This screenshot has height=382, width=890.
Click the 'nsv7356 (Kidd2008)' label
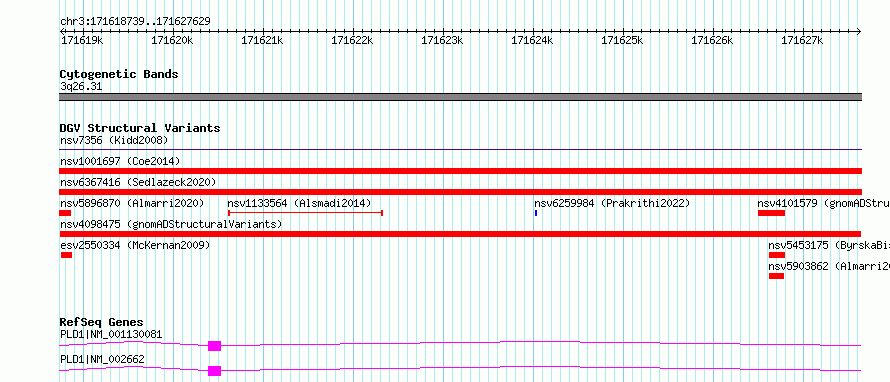click(114, 140)
